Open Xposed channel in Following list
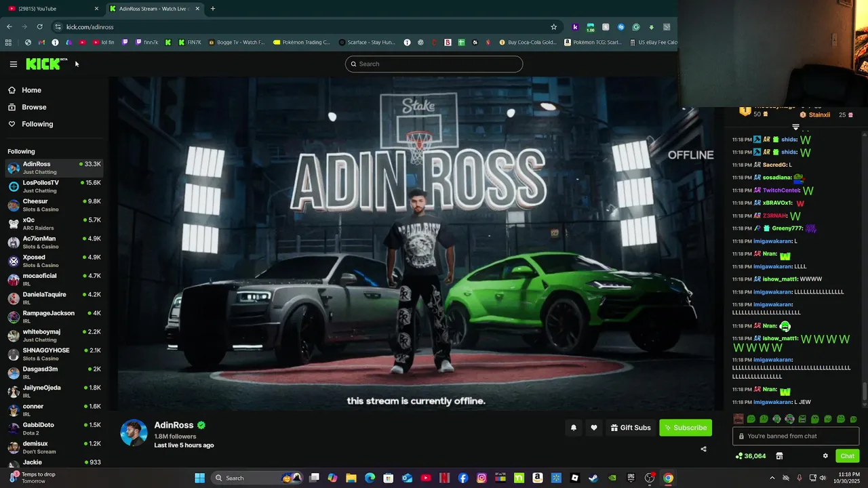The width and height of the screenshot is (868, 488). 54,261
